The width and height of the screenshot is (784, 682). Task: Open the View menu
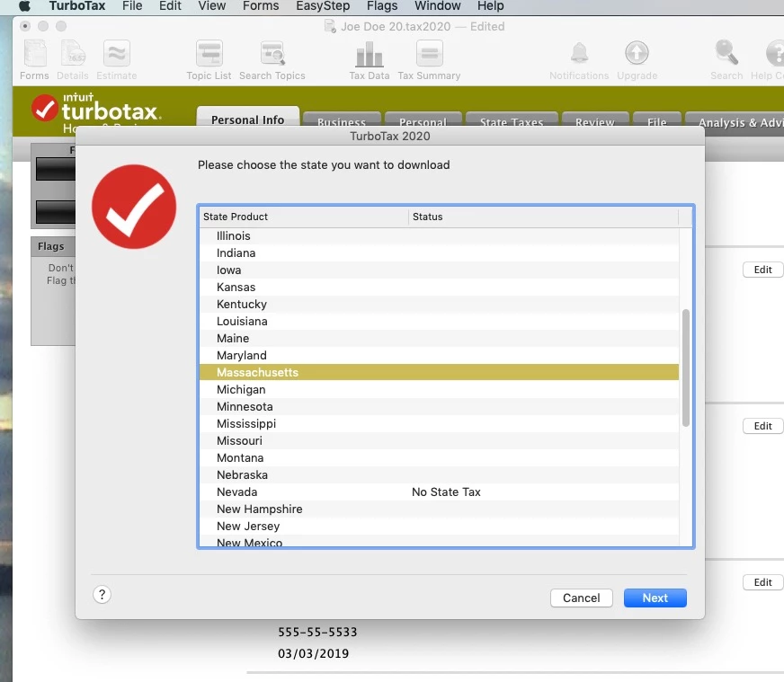(212, 6)
